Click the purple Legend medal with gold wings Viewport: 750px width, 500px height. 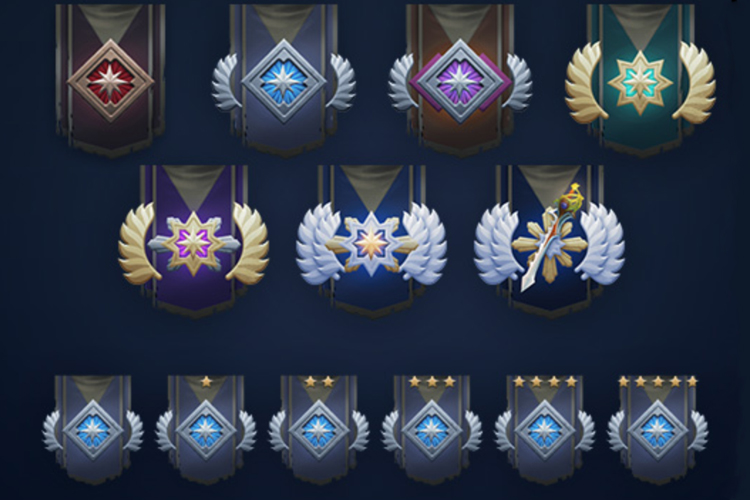[x=194, y=243]
